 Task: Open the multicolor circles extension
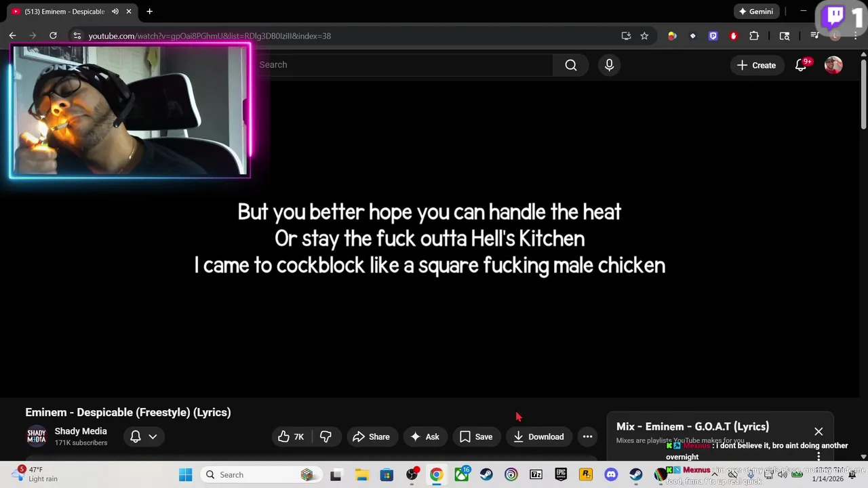click(672, 36)
